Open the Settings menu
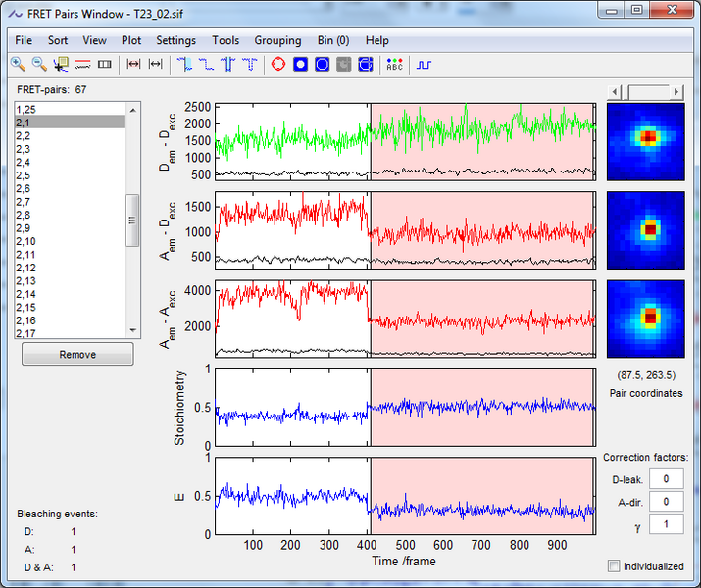The width and height of the screenshot is (701, 588). (x=176, y=40)
